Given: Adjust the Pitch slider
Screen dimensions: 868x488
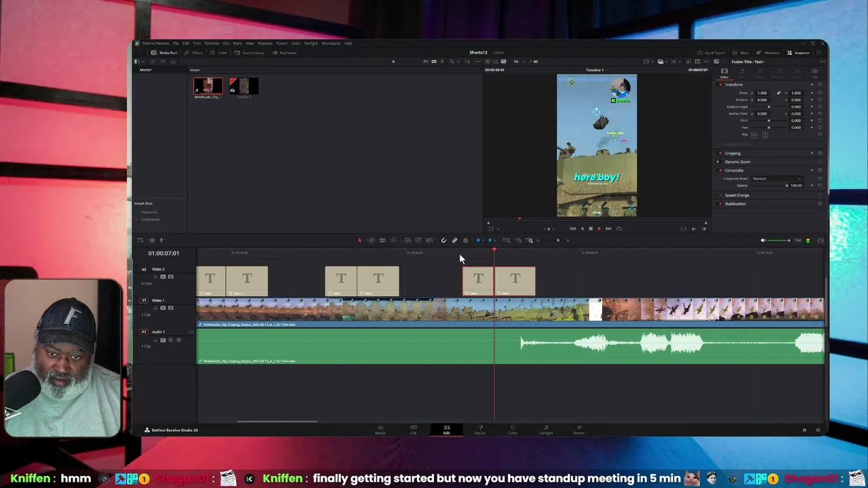Looking at the screenshot, I should [x=769, y=121].
